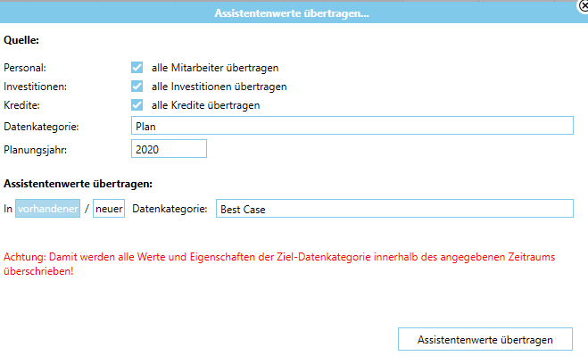The height and width of the screenshot is (364, 588).
Task: Click the Planungsjahr field showing 2020
Action: click(169, 149)
